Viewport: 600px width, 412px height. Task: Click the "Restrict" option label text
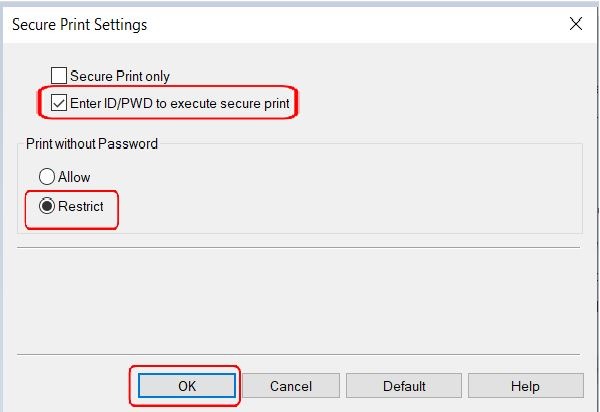tap(80, 207)
